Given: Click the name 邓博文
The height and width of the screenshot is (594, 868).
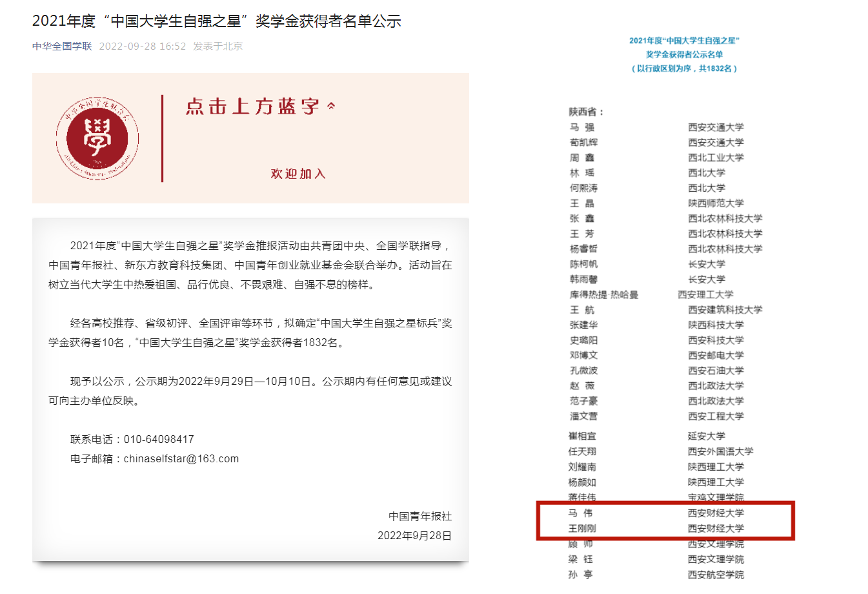Looking at the screenshot, I should pos(583,355).
